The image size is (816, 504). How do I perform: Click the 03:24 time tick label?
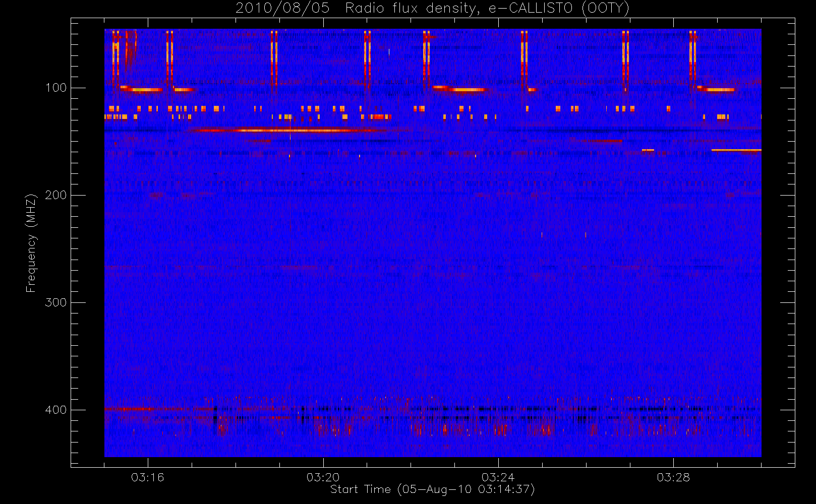(498, 477)
